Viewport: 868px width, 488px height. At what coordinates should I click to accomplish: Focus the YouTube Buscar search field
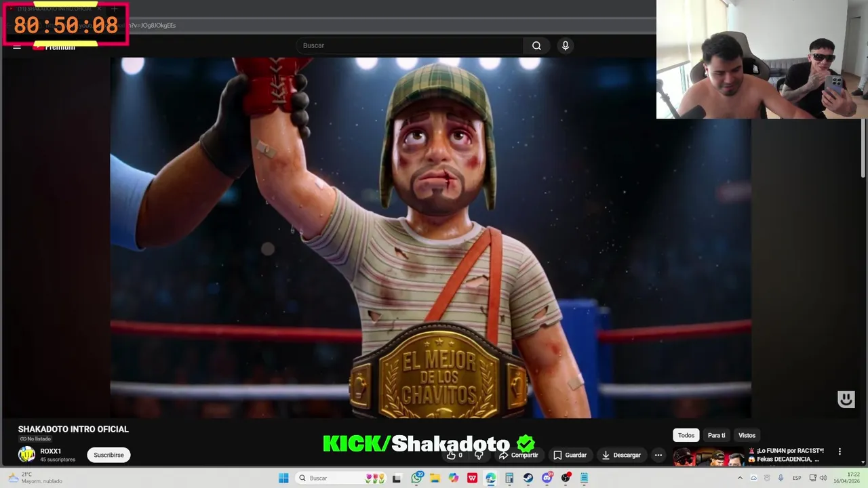(x=410, y=45)
